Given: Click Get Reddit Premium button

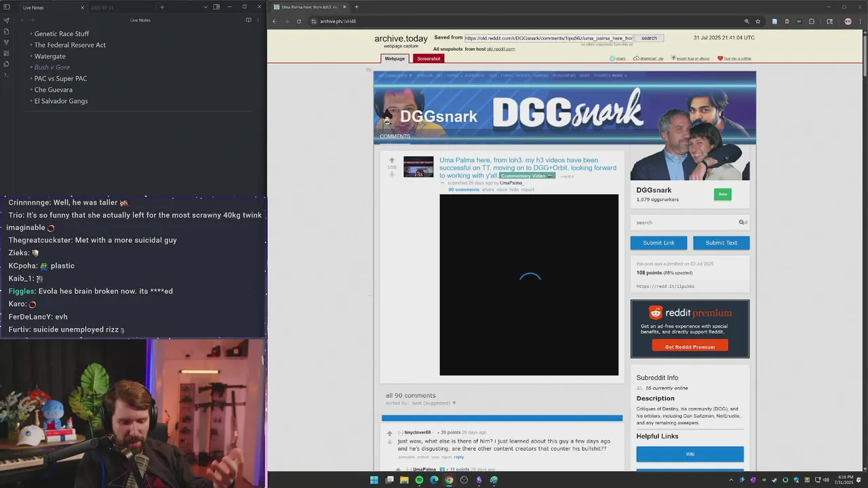Looking at the screenshot, I should click(690, 347).
